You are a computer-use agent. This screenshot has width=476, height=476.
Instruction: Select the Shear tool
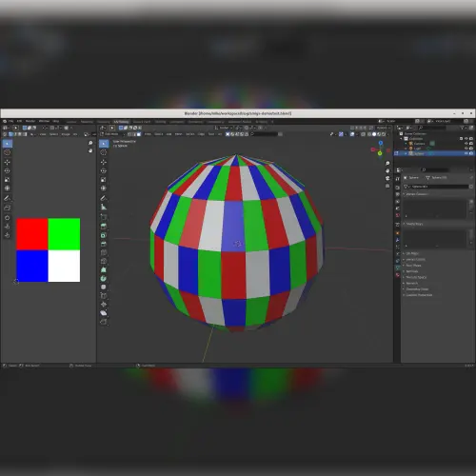coord(104,313)
